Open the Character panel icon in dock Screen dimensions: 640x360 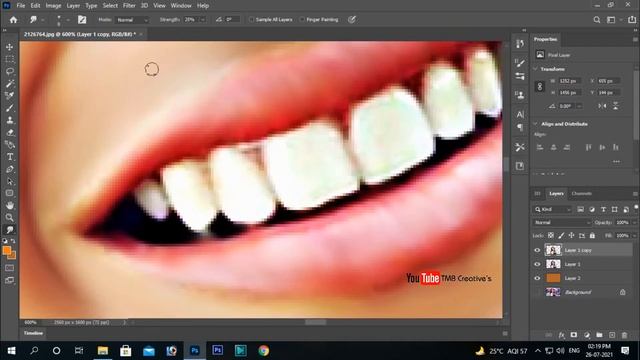tap(520, 114)
